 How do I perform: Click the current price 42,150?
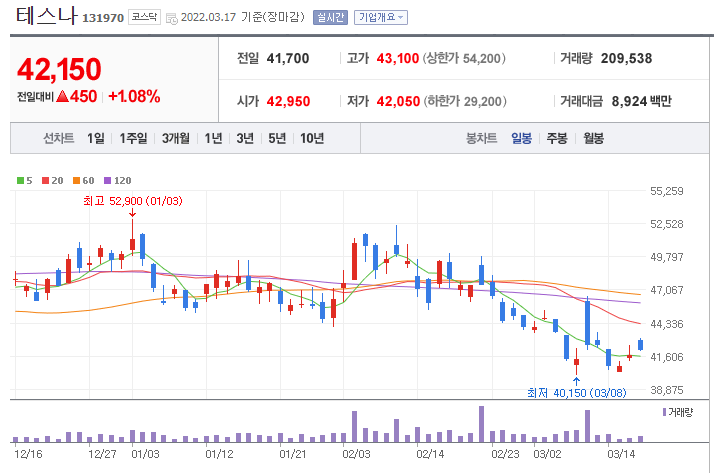click(59, 69)
